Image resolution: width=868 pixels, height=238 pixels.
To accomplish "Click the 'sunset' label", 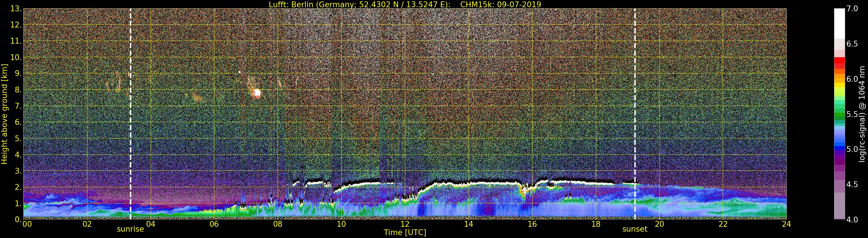I will tap(635, 229).
